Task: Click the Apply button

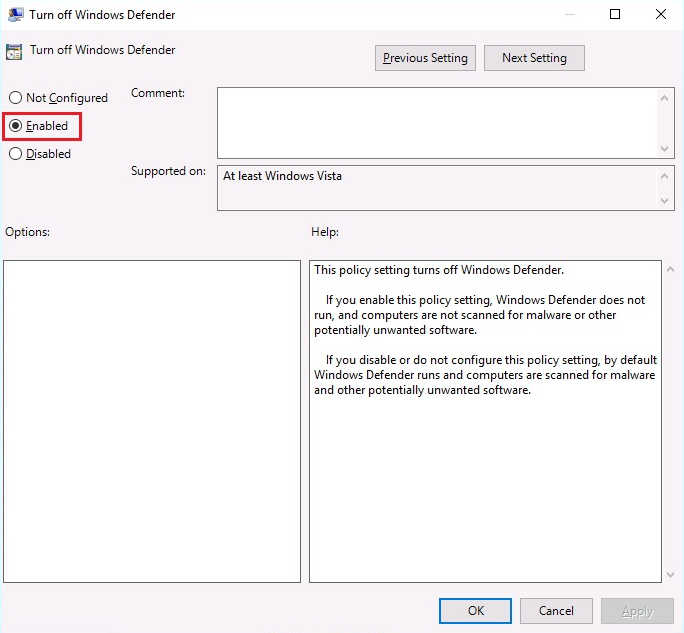Action: pyautogui.click(x=637, y=611)
